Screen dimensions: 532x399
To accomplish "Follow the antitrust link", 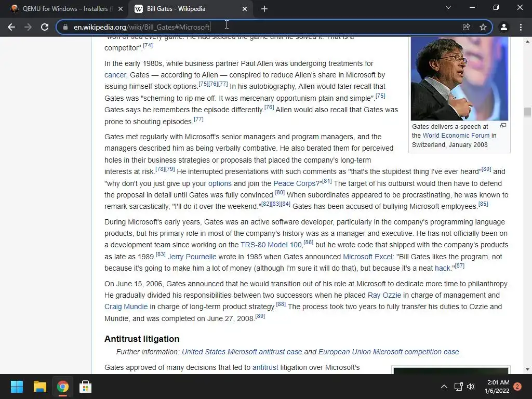I will (265, 367).
